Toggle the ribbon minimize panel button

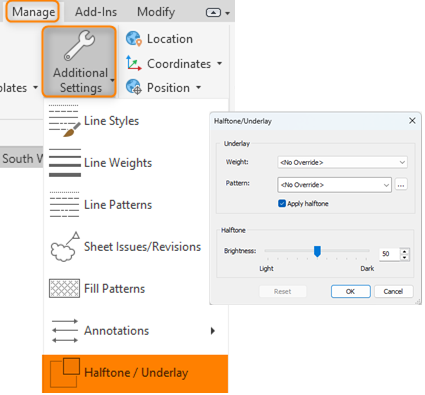tap(213, 13)
